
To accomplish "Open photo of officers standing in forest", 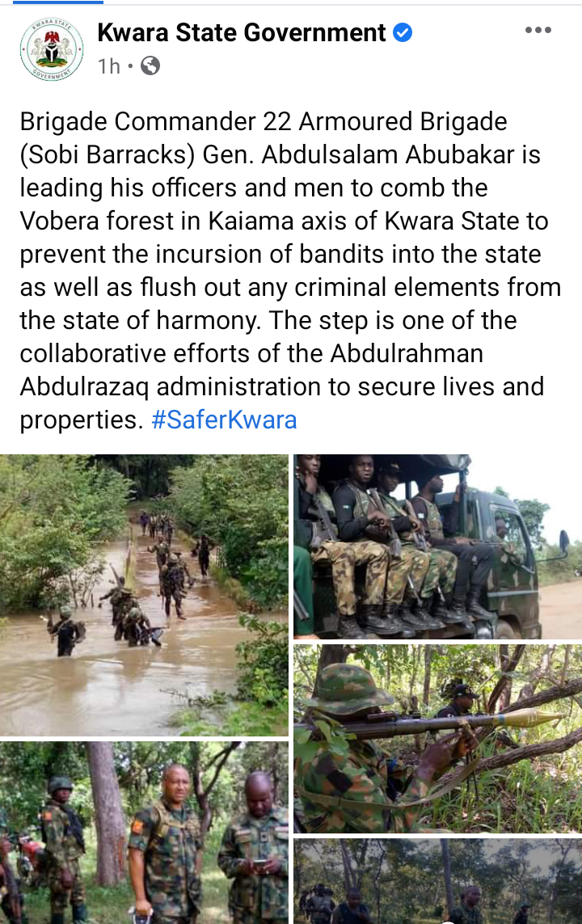I will [144, 833].
